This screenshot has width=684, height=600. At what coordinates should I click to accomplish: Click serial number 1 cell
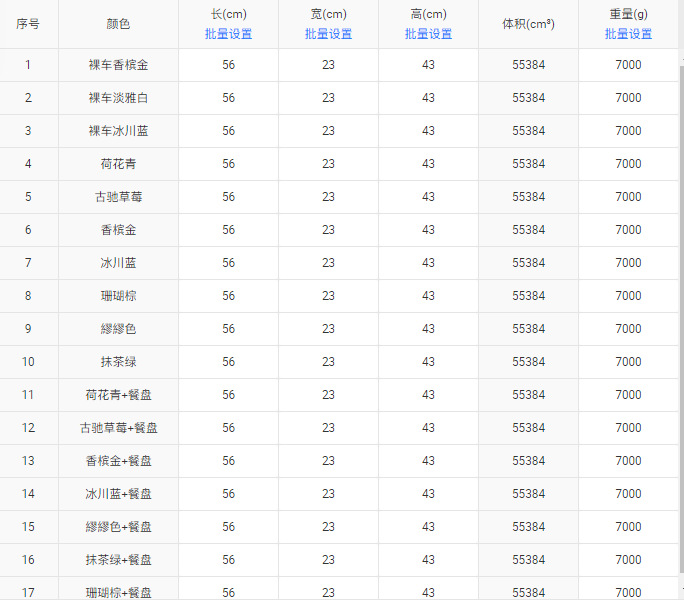pyautogui.click(x=28, y=65)
